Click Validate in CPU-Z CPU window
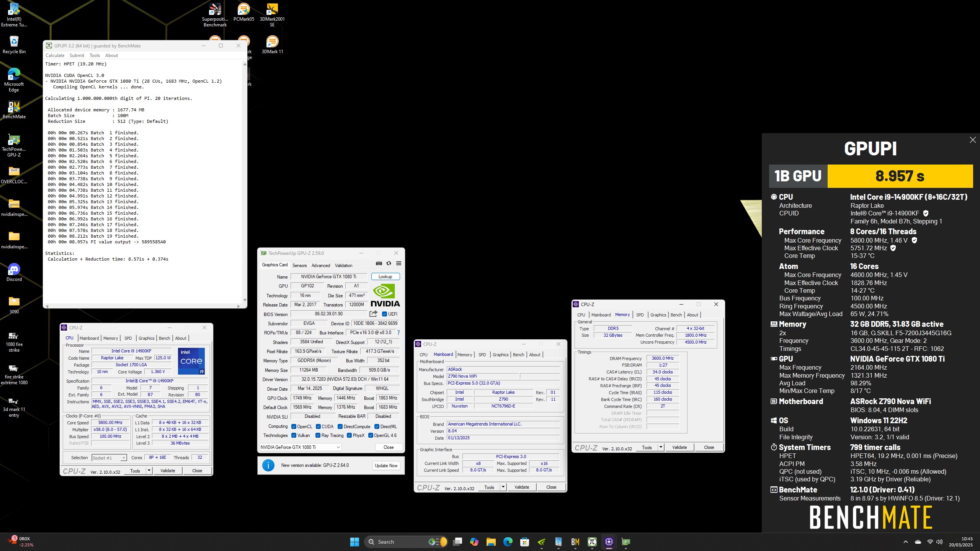 click(168, 471)
